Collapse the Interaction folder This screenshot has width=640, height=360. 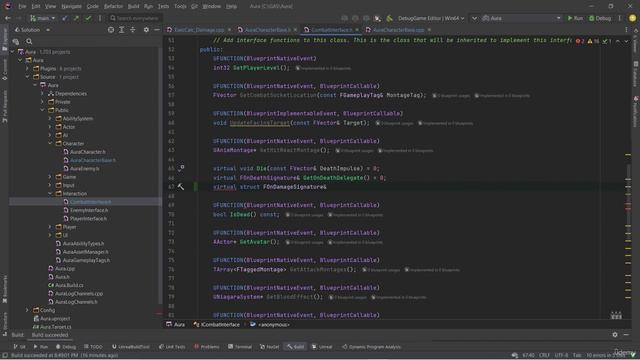click(x=50, y=194)
